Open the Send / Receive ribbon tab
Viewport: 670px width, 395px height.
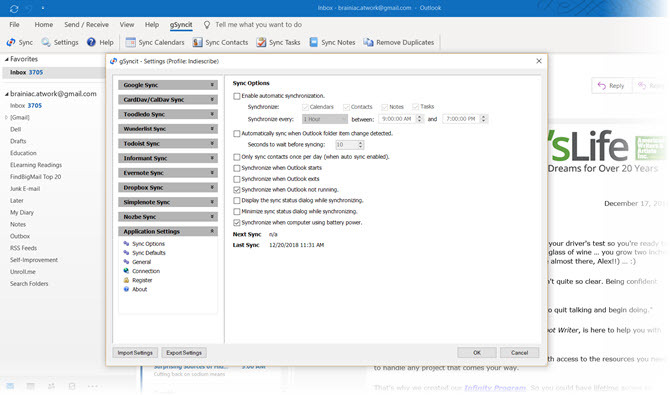click(x=86, y=25)
